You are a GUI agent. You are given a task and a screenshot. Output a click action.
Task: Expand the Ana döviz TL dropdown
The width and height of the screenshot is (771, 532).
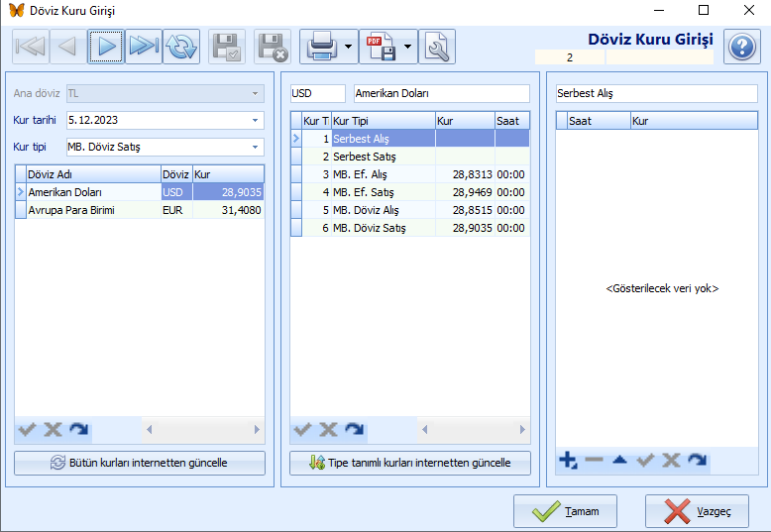click(256, 93)
